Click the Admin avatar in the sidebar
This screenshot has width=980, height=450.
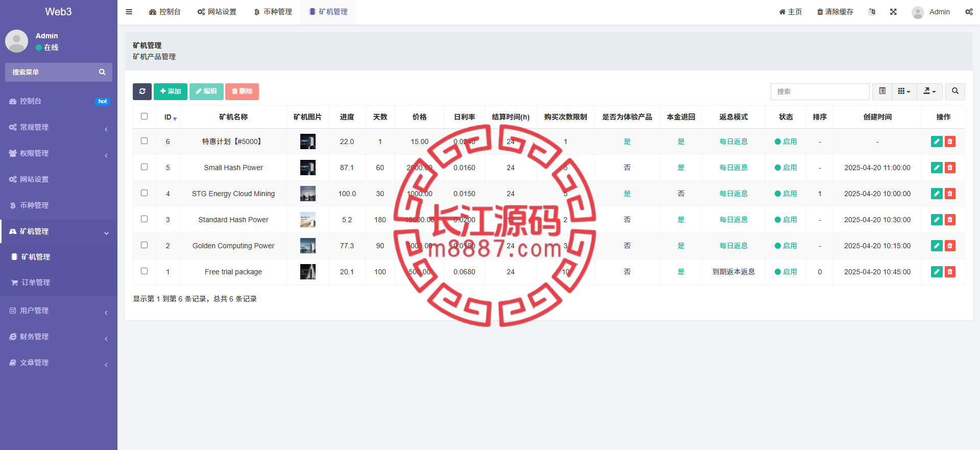[x=16, y=41]
